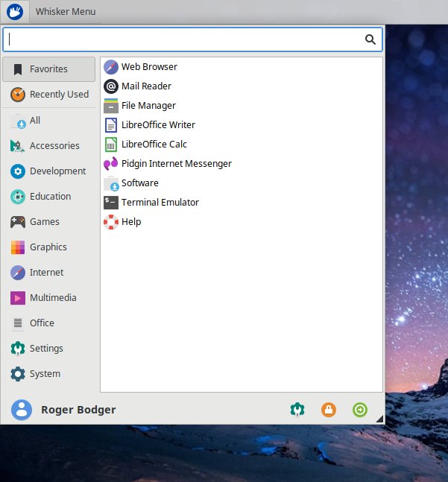Open settings manager icon in bottom bar
Image resolution: width=448 pixels, height=482 pixels.
pos(297,410)
